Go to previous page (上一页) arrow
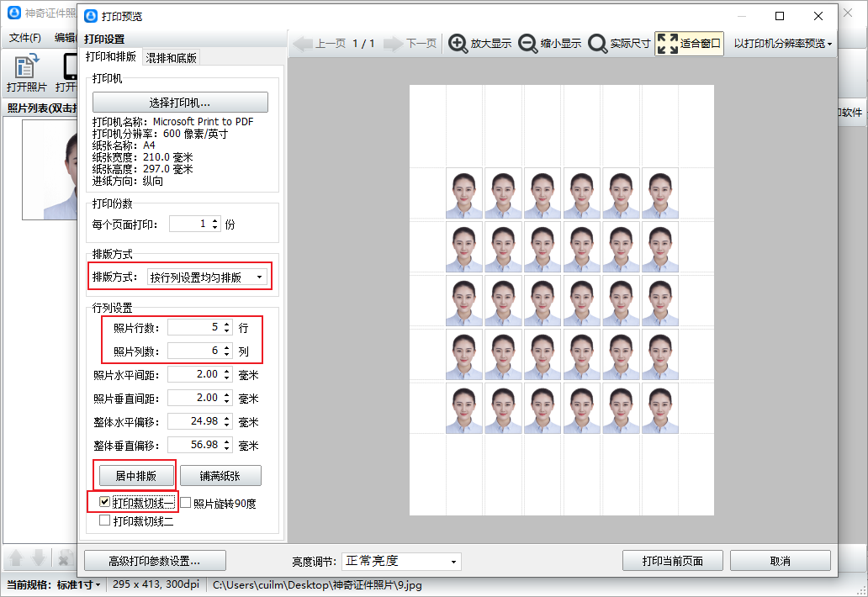 303,44
